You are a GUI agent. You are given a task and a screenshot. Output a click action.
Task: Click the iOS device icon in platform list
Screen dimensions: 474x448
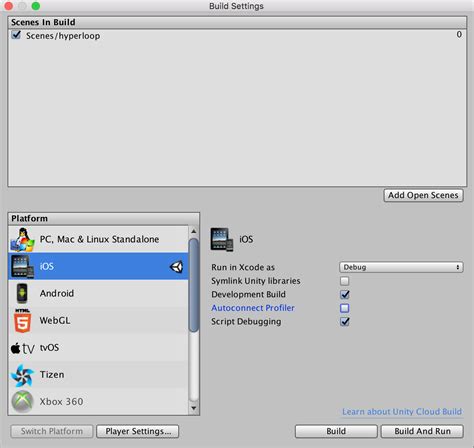[x=22, y=266]
